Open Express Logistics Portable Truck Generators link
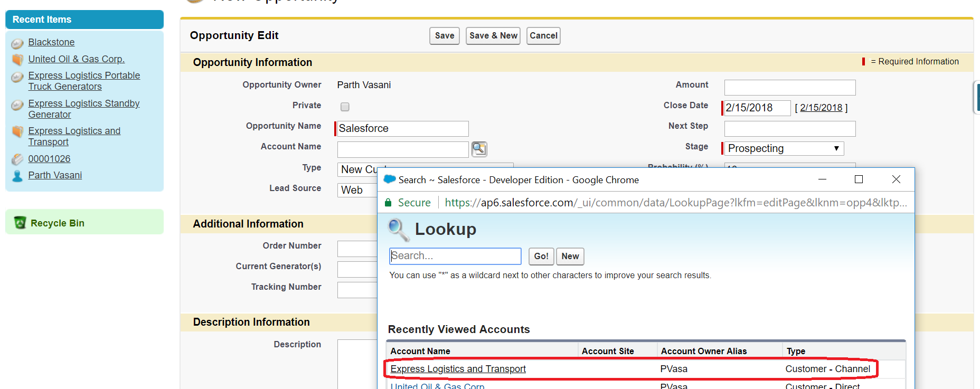Viewport: 980px width, 389px height. [84, 81]
